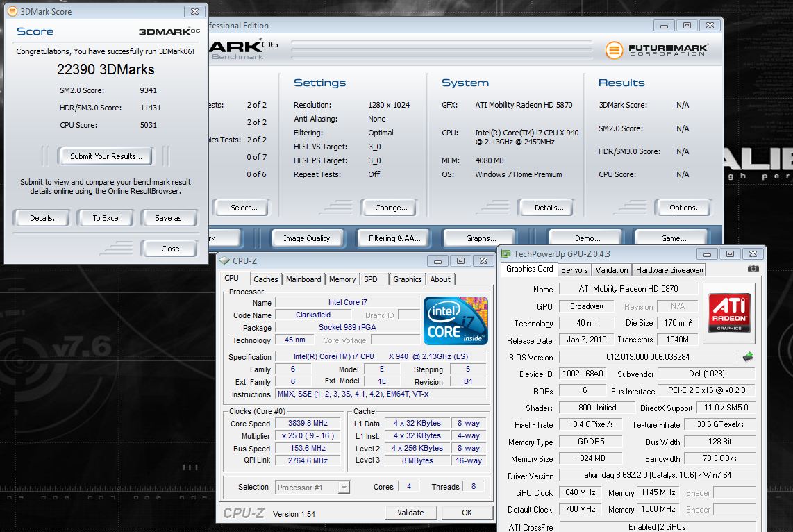Switch to the Graphics tab in CPU-Z
Image resolution: width=793 pixels, height=532 pixels.
pyautogui.click(x=407, y=279)
